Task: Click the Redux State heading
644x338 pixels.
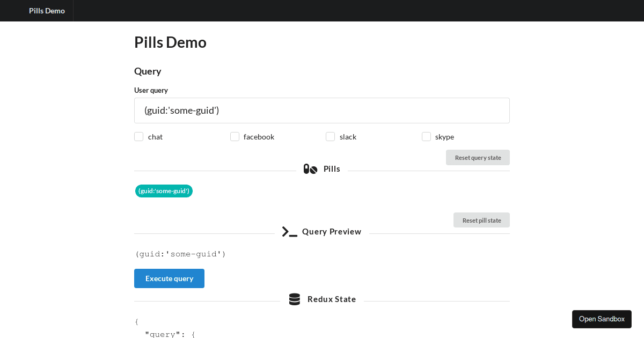Action: pos(332,299)
